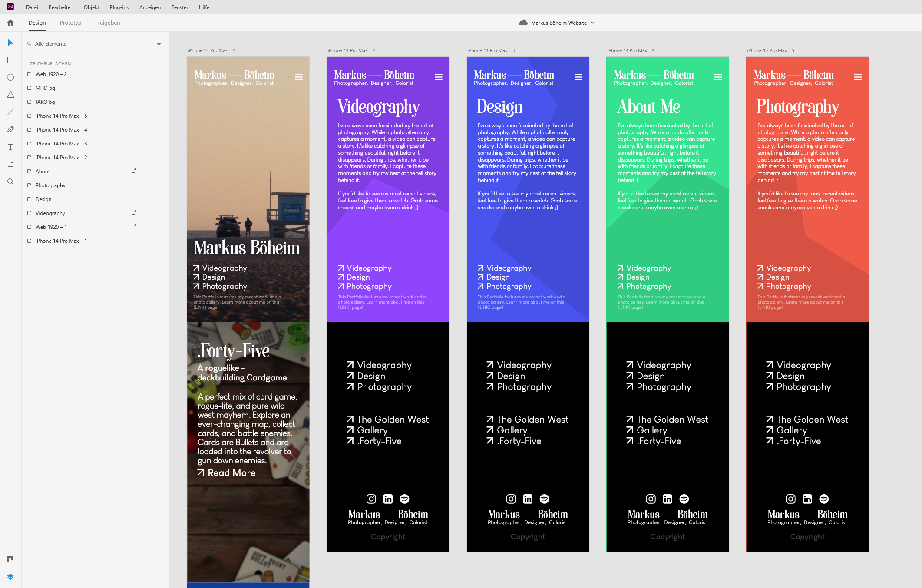922x588 pixels.
Task: Select the Line tool
Action: coord(10,112)
